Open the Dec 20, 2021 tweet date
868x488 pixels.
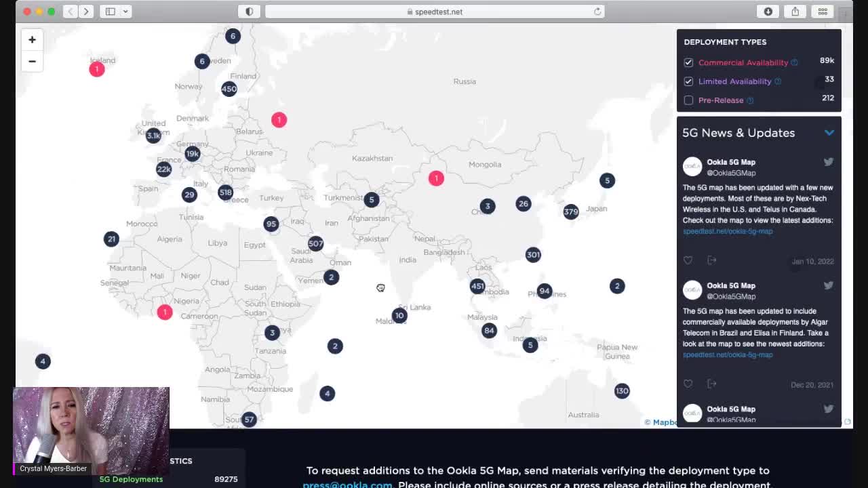click(x=812, y=384)
